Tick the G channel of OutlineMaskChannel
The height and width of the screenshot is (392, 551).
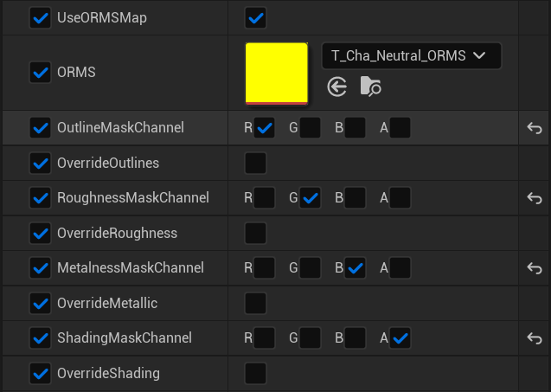pos(310,127)
